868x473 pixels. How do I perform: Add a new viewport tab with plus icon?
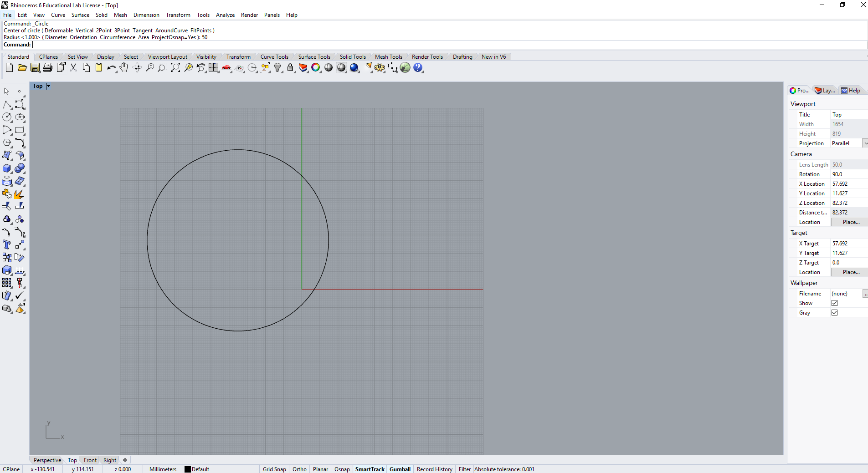point(125,460)
